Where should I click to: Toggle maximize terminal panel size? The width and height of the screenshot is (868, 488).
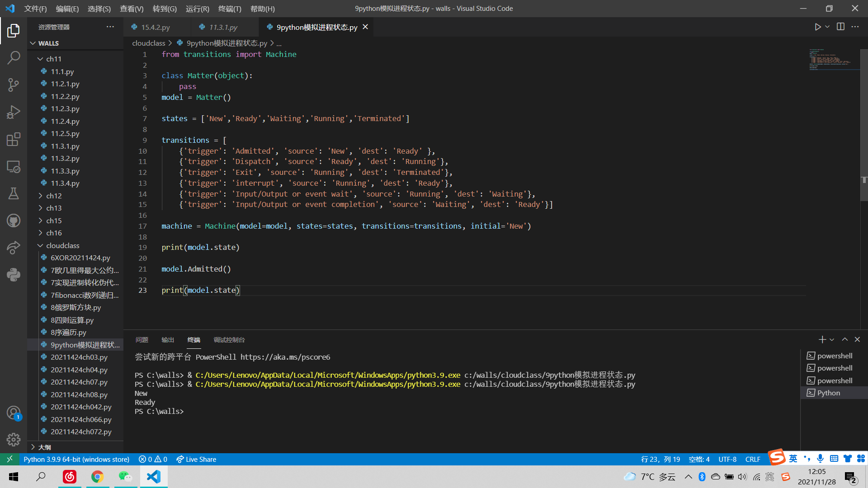point(844,339)
